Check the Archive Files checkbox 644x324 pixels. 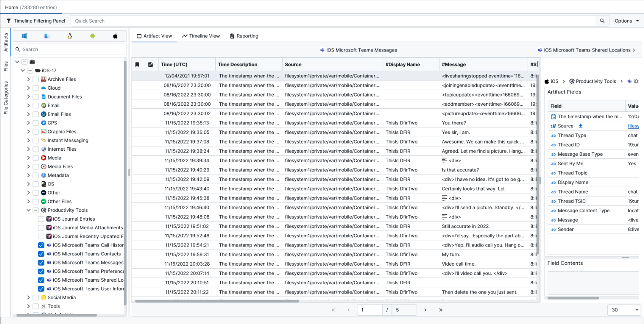click(x=36, y=79)
